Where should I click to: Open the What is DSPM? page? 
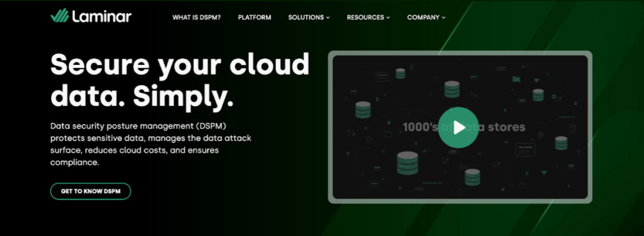click(196, 17)
